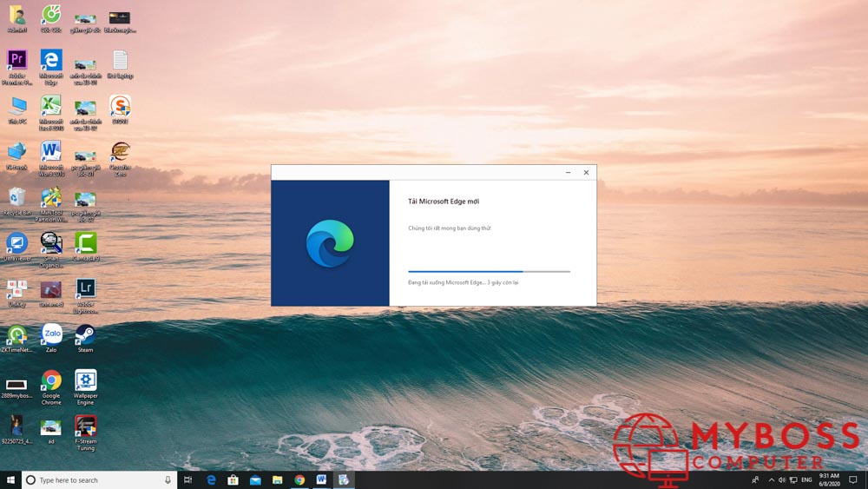Select the Cốc Cốc browser icon
868x489 pixels.
click(x=51, y=15)
